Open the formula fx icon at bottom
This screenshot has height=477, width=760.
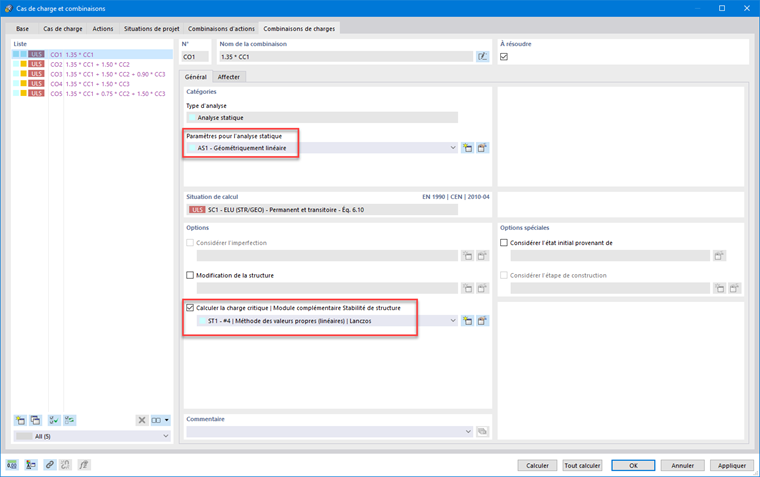[x=84, y=465]
